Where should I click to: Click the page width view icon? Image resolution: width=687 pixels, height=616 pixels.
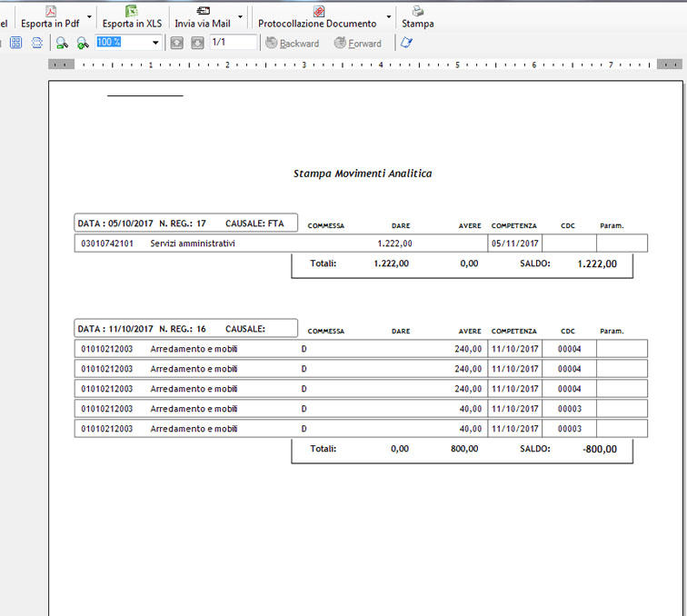[36, 43]
